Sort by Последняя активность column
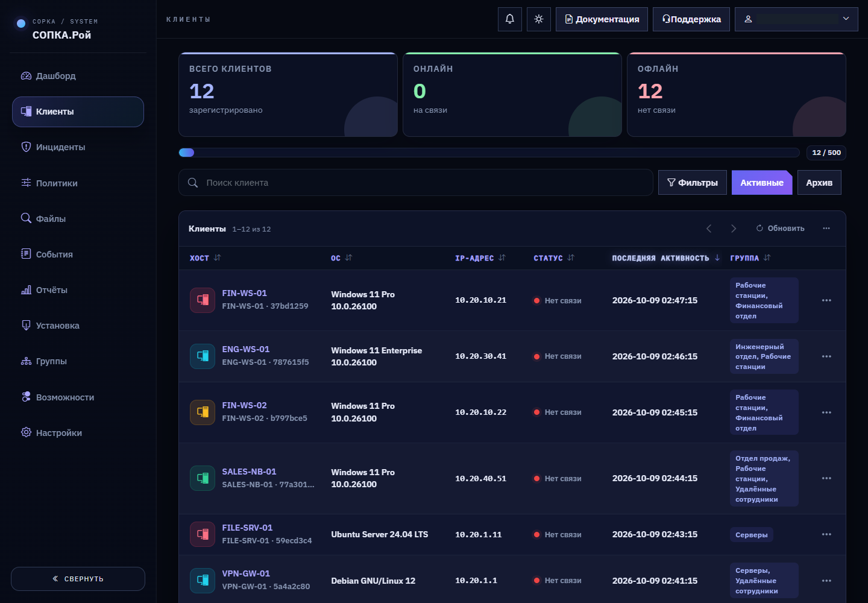 [666, 258]
